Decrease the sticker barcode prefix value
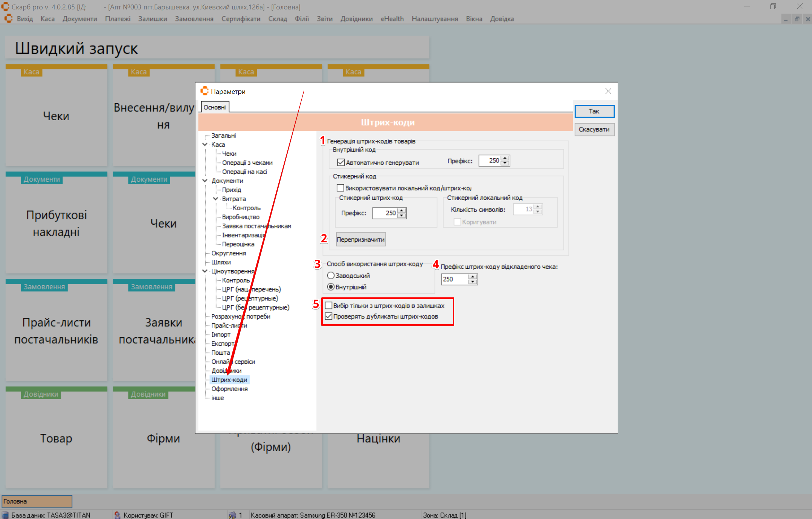812x519 pixels. tap(402, 216)
